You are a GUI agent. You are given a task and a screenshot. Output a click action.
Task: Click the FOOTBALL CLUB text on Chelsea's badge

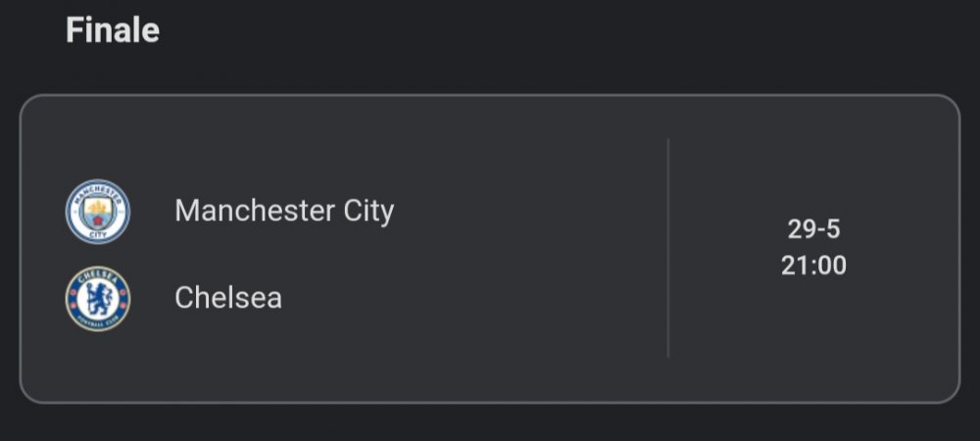98,322
